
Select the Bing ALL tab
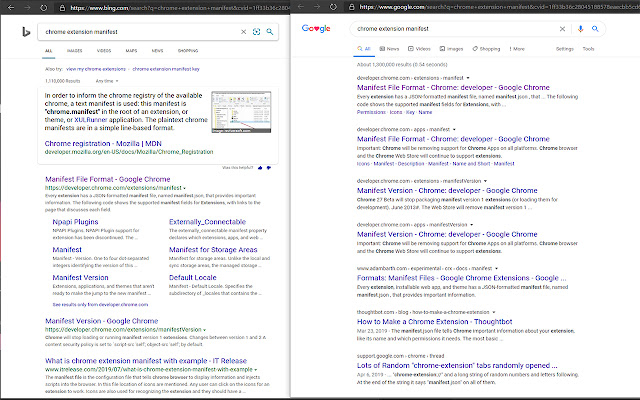[49, 51]
